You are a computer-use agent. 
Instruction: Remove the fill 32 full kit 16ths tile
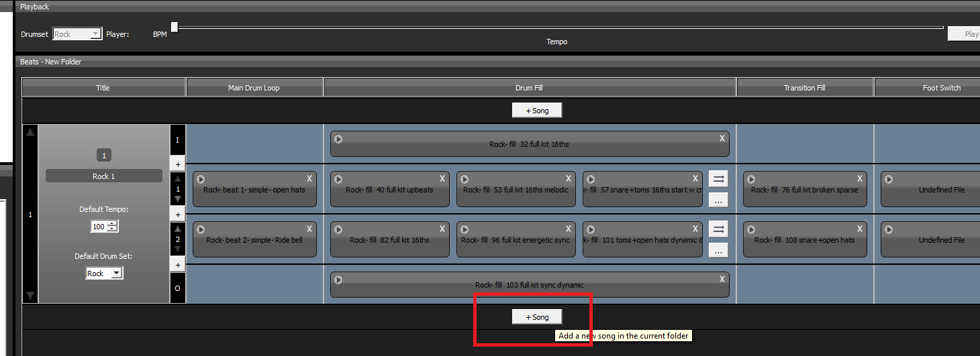pos(722,138)
